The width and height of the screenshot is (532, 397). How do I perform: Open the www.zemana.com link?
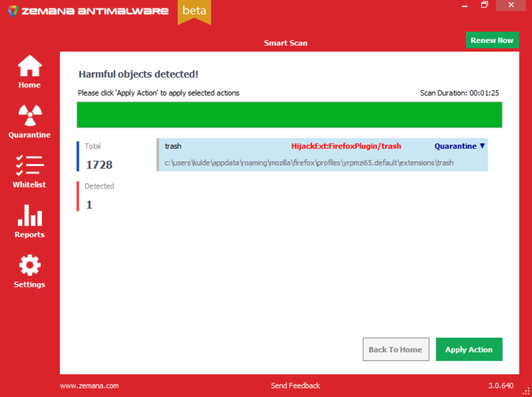tap(89, 386)
